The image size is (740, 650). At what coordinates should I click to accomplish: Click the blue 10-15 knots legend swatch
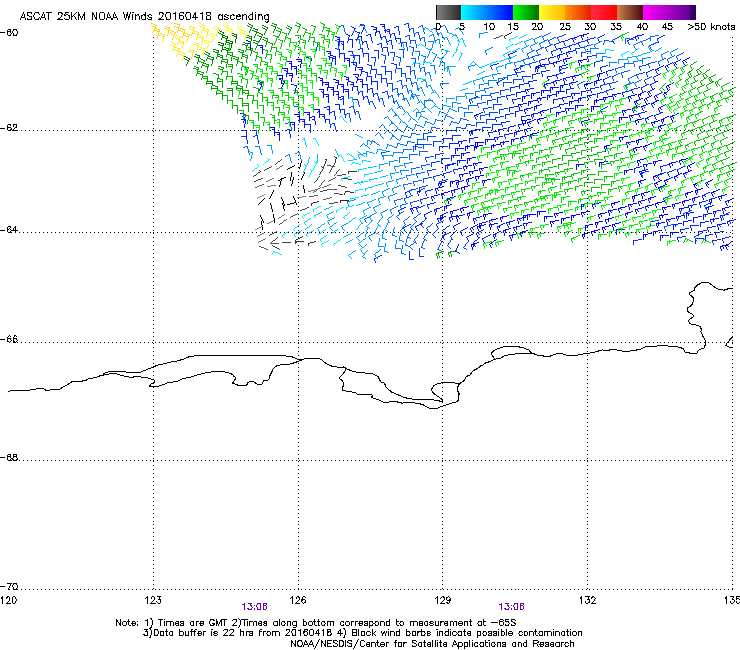(x=500, y=12)
